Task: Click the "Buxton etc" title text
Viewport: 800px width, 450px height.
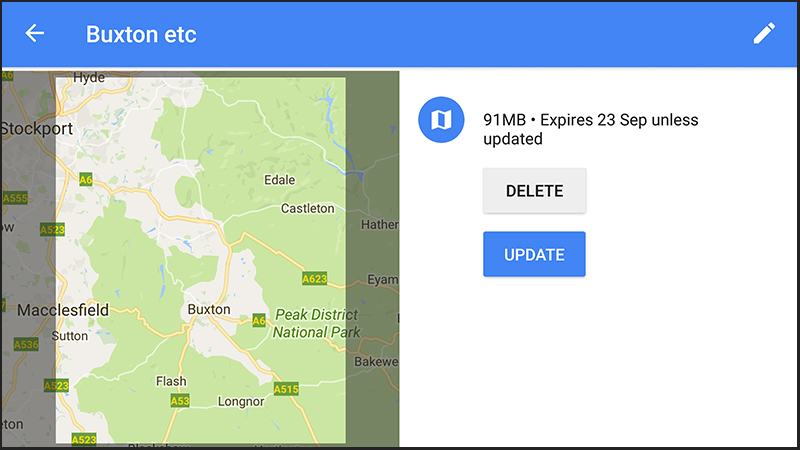Action: tap(141, 34)
